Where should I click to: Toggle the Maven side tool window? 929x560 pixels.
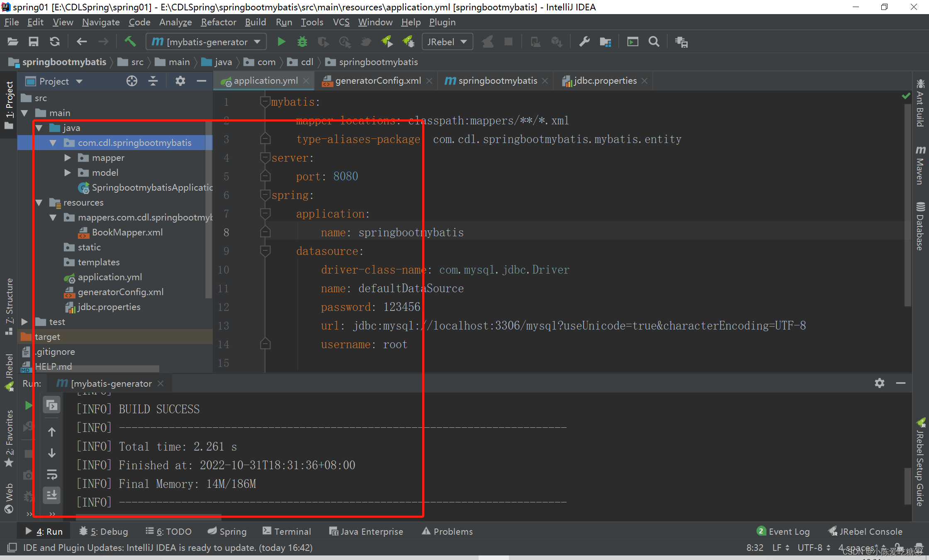pyautogui.click(x=920, y=165)
